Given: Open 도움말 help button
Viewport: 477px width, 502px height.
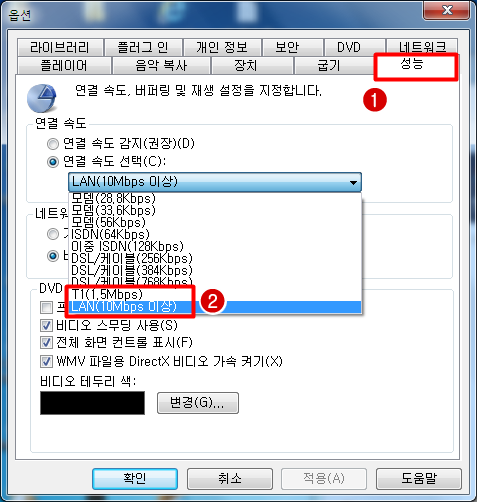Looking at the screenshot, I should 419,479.
